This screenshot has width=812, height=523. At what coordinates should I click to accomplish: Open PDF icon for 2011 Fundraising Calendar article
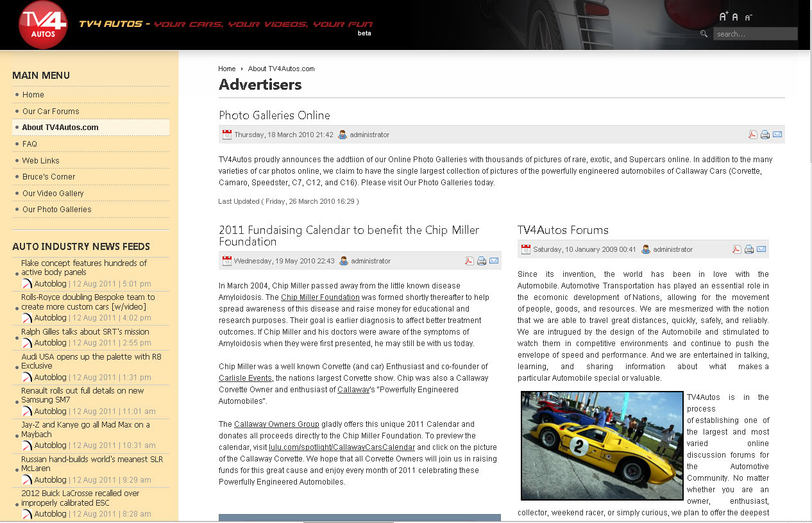[469, 261]
